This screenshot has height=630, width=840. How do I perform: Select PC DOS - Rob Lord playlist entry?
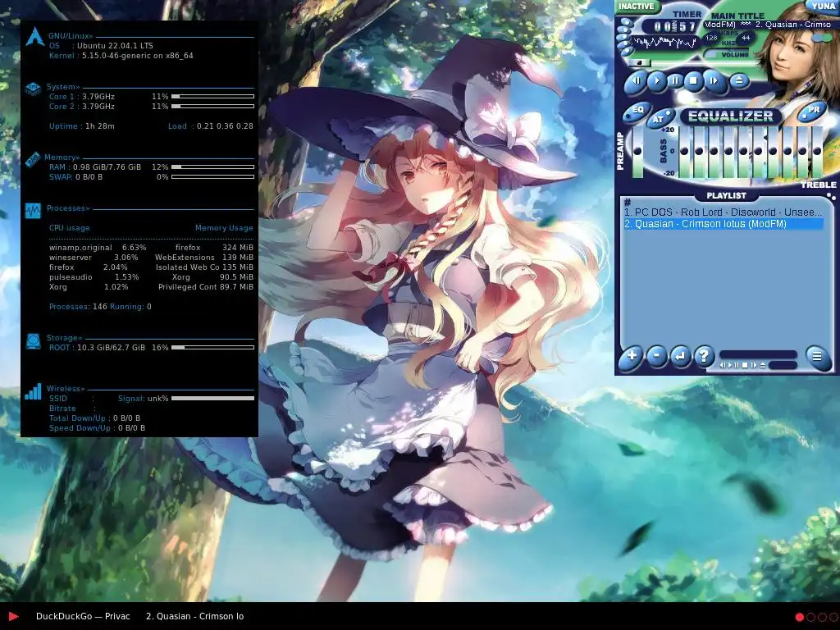point(723,212)
